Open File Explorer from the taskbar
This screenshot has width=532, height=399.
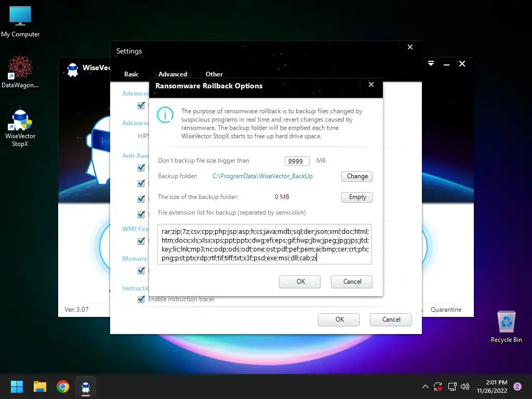39,387
